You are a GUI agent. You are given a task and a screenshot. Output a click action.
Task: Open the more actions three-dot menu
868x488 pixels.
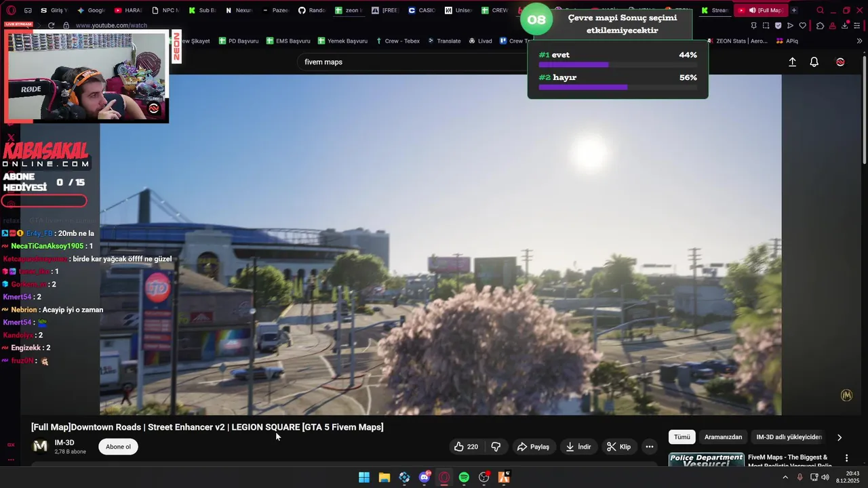pos(649,447)
